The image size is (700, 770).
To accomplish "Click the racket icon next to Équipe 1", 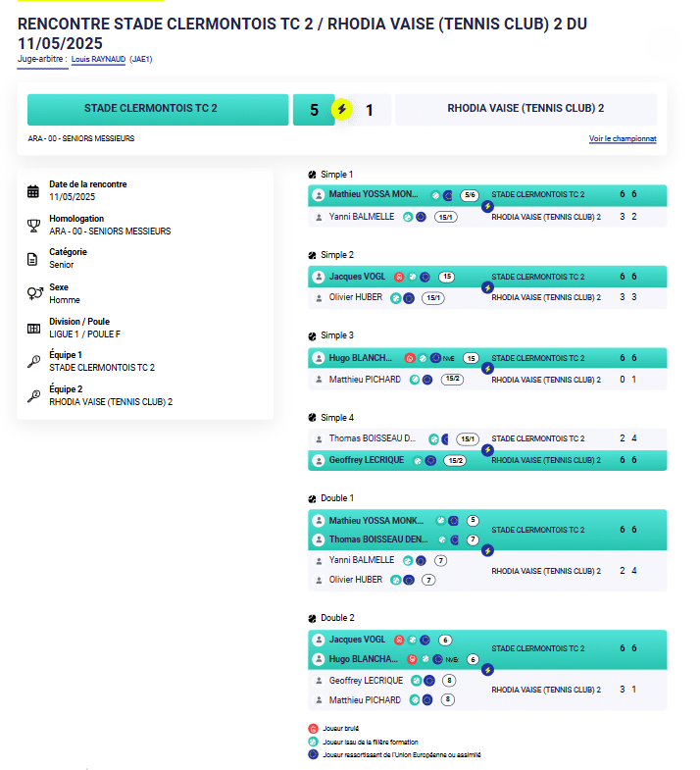I will [x=33, y=362].
